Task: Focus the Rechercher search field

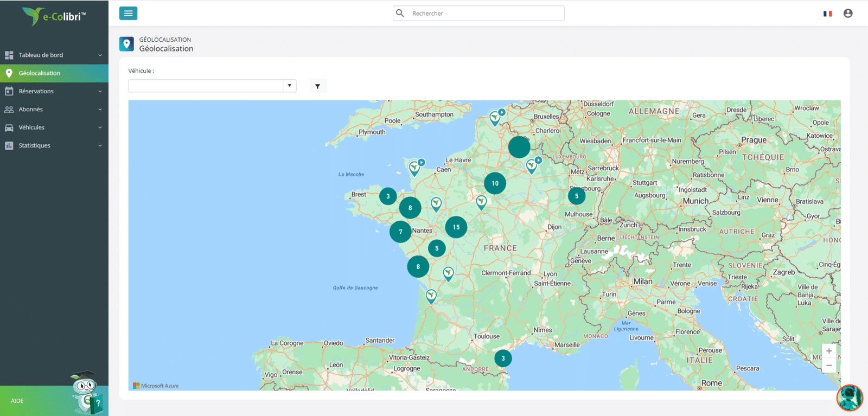Action: coord(478,13)
